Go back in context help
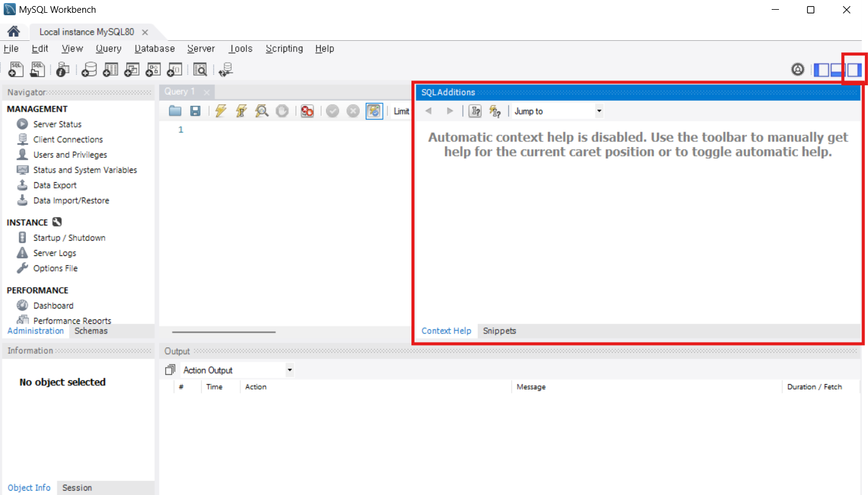Screen dimensions: 868x495 point(429,111)
